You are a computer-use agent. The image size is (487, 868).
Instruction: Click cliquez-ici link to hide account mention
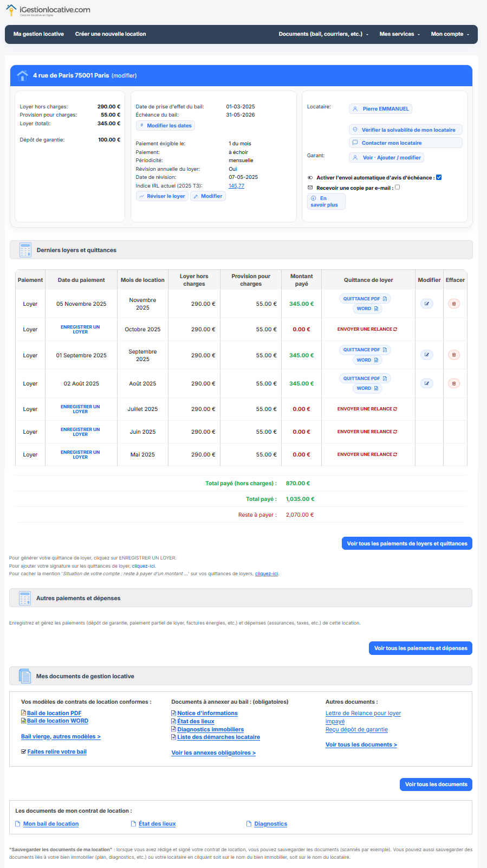pos(267,574)
